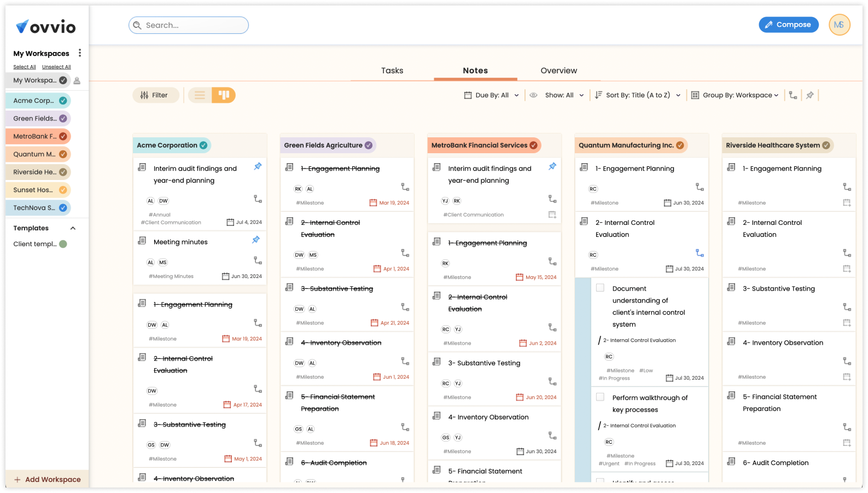Click note icon of Riverside 5- Financial Statement Preparation
The image size is (868, 493).
tap(731, 396)
